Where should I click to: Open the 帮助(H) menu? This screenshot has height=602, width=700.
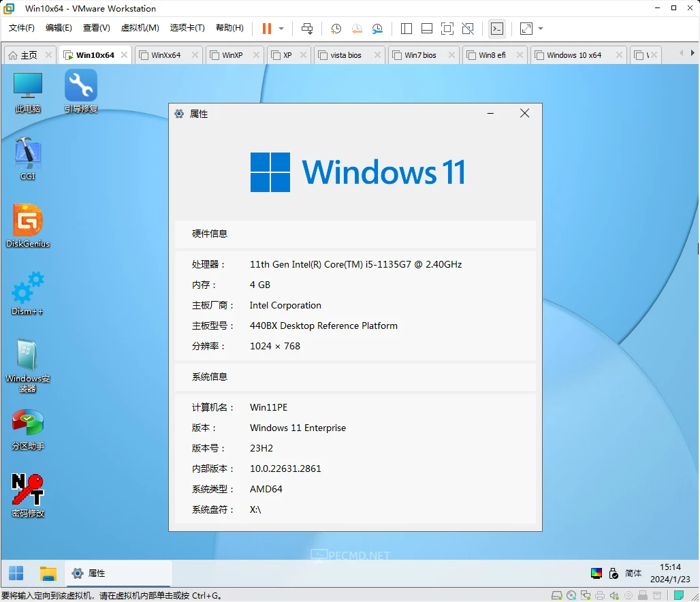click(x=229, y=28)
